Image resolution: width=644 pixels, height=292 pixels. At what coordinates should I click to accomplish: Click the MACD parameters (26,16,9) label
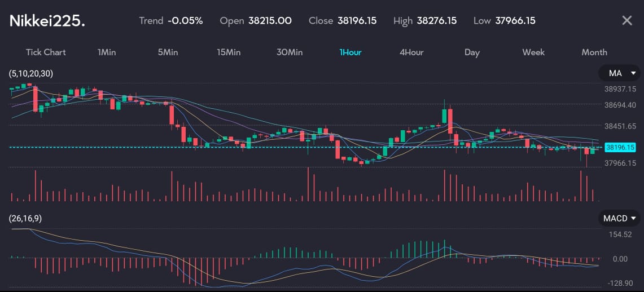pyautogui.click(x=25, y=218)
